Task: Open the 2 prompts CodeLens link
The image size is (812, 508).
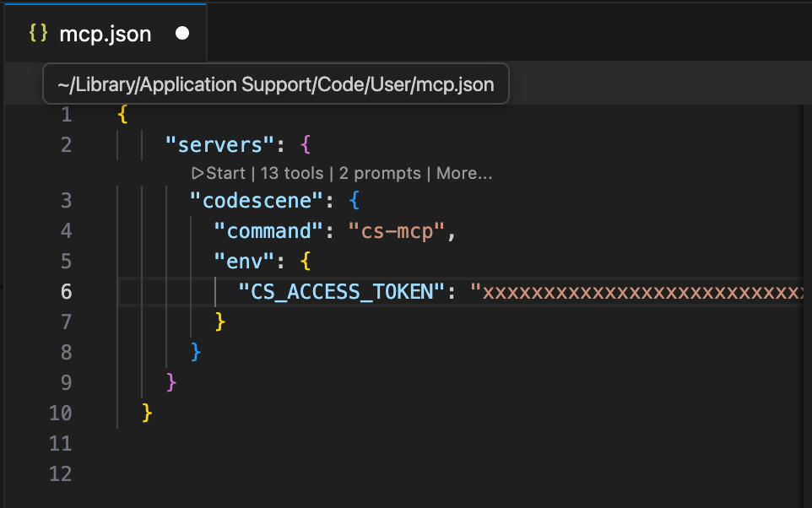Action: tap(380, 173)
